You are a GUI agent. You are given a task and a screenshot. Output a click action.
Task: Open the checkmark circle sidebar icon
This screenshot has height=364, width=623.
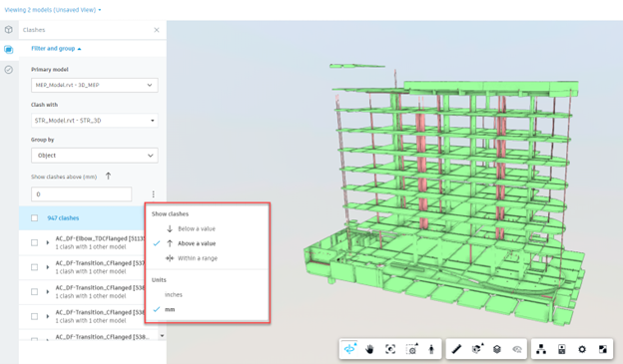(9, 70)
